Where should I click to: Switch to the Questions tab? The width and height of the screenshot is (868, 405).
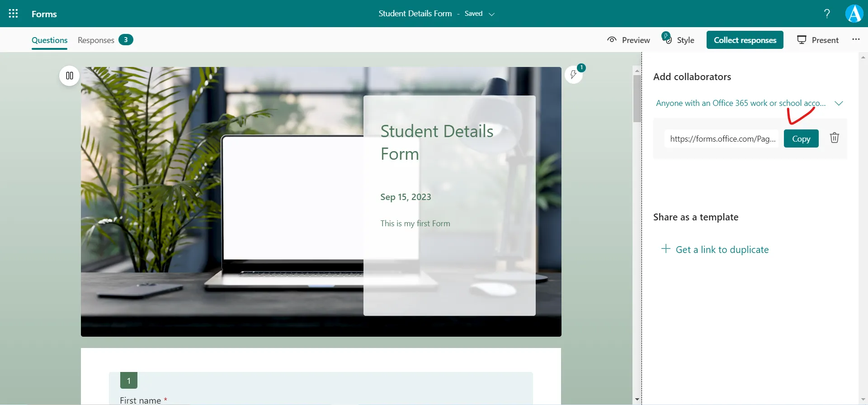pos(50,40)
